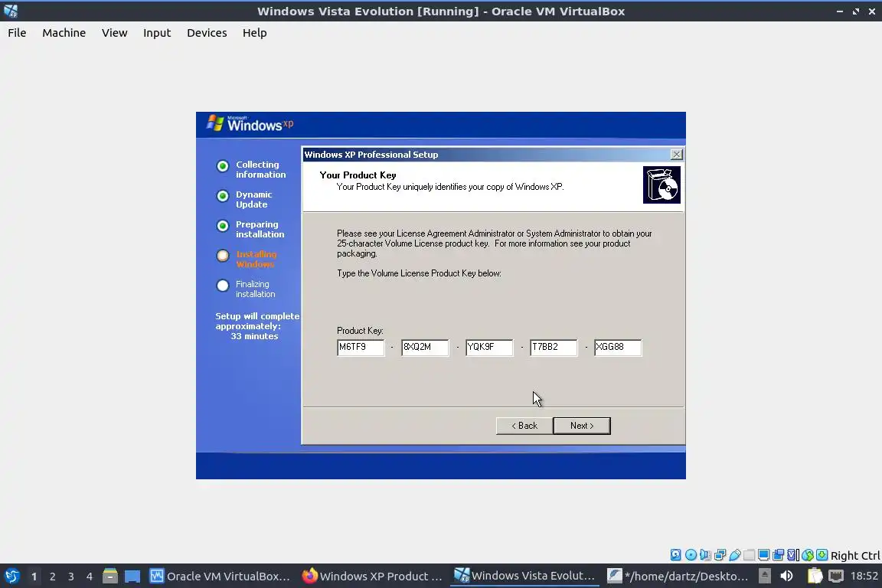Open the Lubuntu start menu bird icon
This screenshot has height=588, width=882.
click(x=11, y=576)
